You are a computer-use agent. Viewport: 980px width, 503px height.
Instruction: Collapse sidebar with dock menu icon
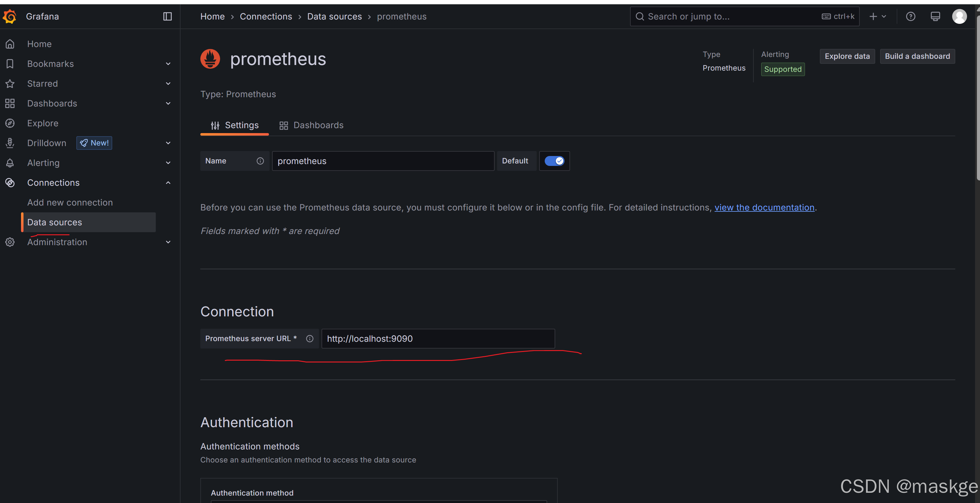[167, 16]
